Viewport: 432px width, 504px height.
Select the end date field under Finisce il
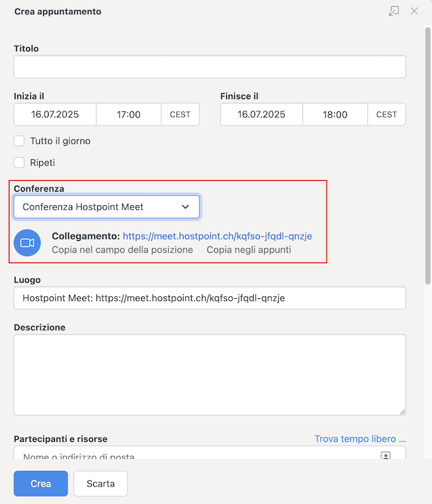(x=261, y=115)
